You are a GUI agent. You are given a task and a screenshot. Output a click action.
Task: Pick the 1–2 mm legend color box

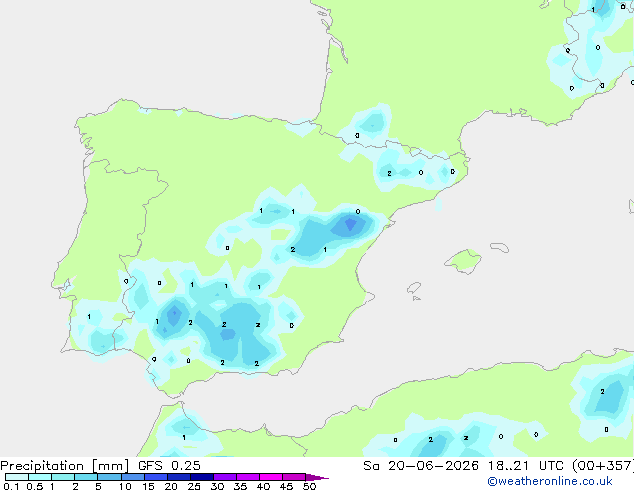pos(63,477)
